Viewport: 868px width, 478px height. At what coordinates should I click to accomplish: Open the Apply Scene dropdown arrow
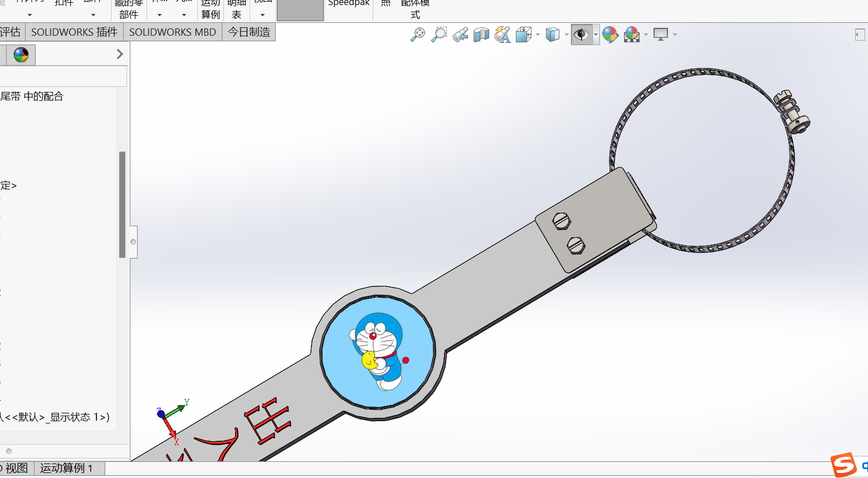[x=646, y=35]
